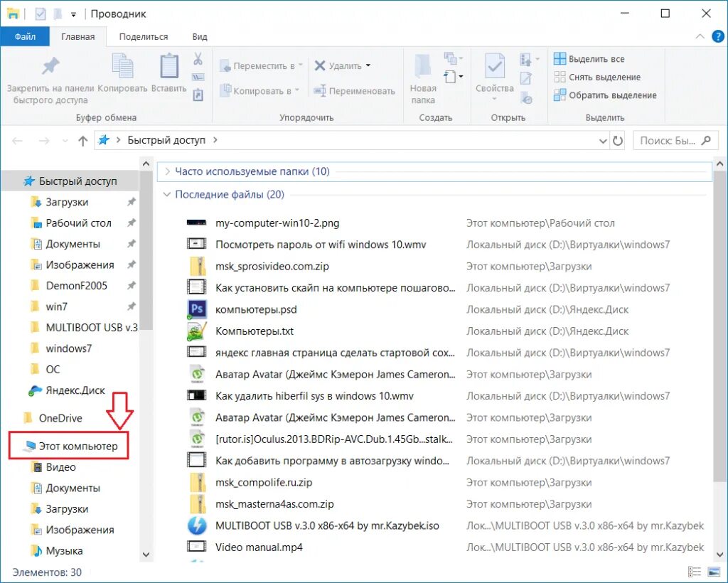Screen dimensions: 728x583
Task: Switch to the Поделиться ribbon tab
Action: click(144, 37)
